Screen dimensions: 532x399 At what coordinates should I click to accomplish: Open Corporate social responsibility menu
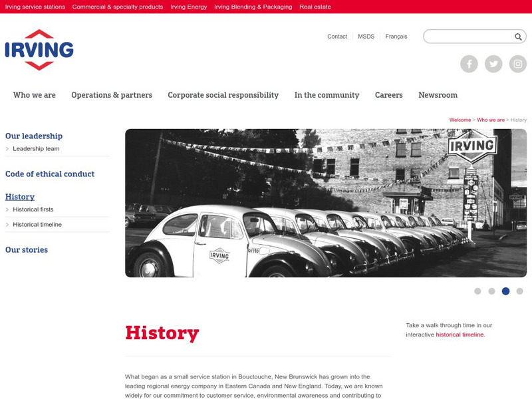(x=223, y=95)
